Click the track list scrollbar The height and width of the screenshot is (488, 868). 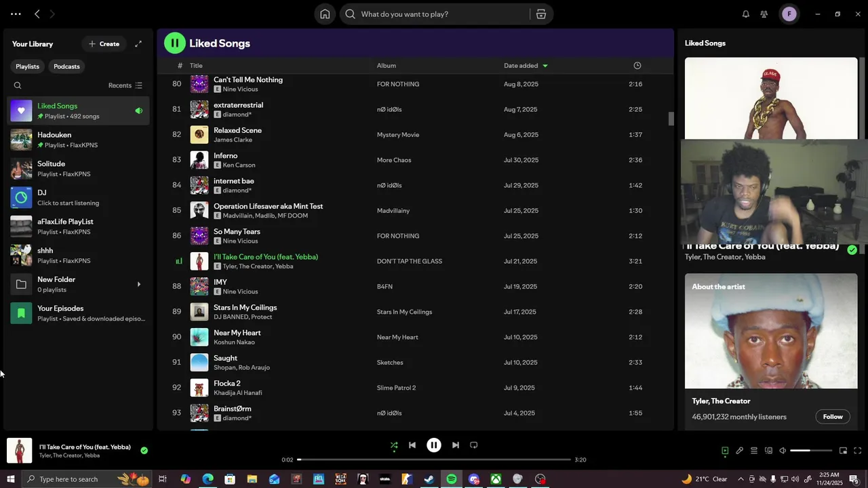point(671,119)
